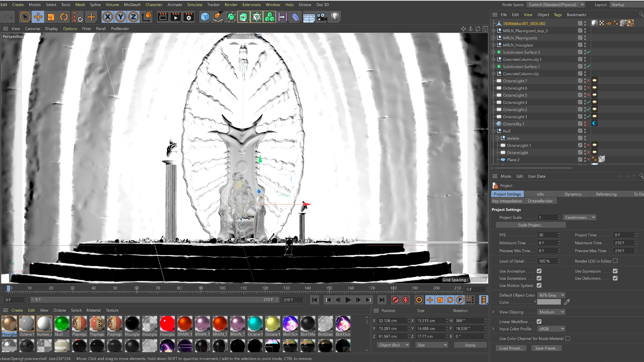Click the Scale Project... button
The height and width of the screenshot is (362, 644).
(530, 225)
